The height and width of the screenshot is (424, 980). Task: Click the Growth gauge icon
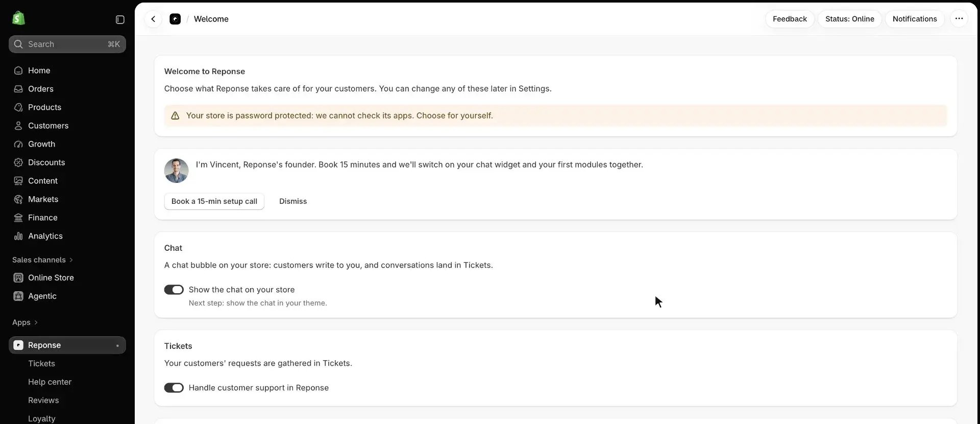click(18, 144)
